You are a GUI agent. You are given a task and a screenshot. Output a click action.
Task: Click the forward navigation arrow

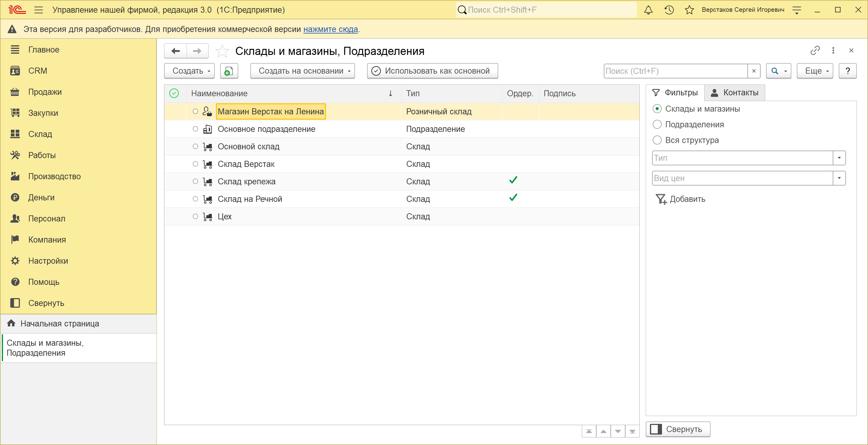point(198,51)
